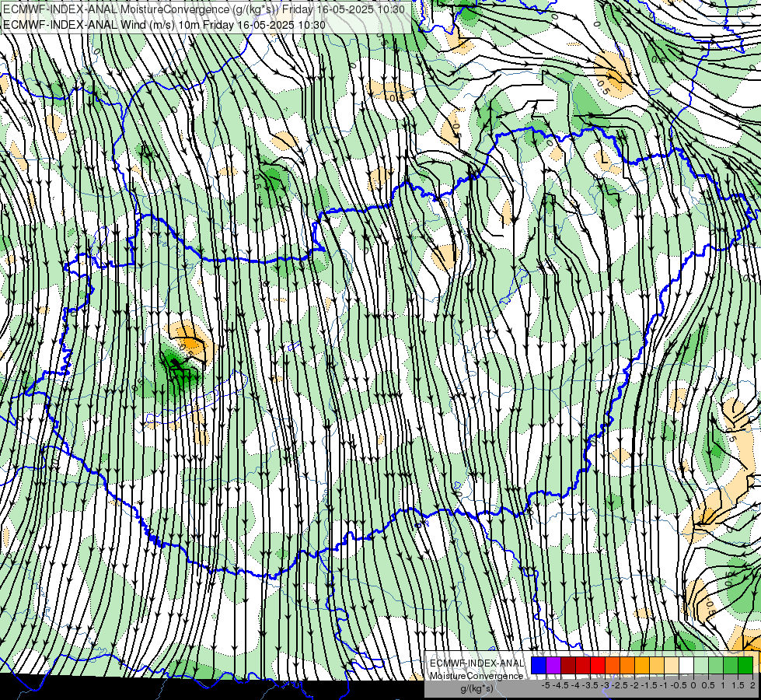Click 'MoistureConvergence' label in the legend
761x700 pixels.
coord(477,676)
